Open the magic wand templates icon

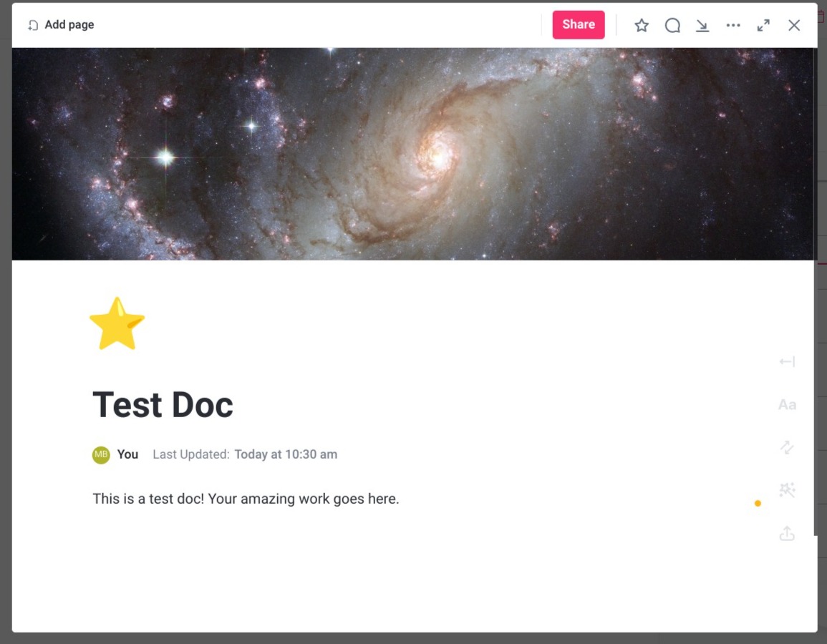pyautogui.click(x=787, y=490)
